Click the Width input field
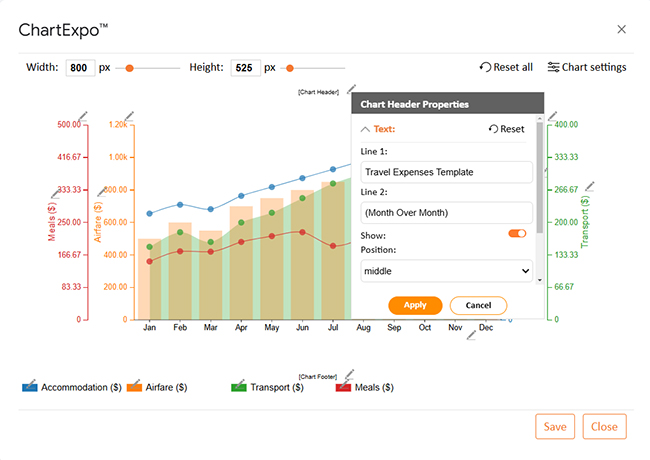650x460 pixels. (x=80, y=68)
